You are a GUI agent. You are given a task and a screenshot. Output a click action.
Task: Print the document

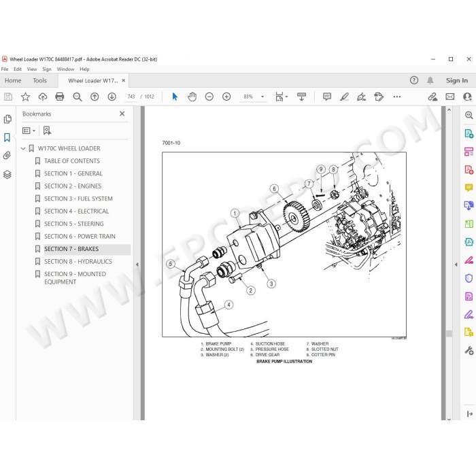[60, 97]
